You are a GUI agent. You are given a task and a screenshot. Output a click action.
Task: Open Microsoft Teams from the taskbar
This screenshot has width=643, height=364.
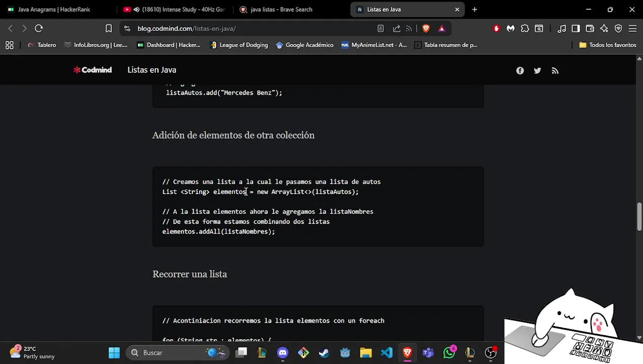point(428,352)
